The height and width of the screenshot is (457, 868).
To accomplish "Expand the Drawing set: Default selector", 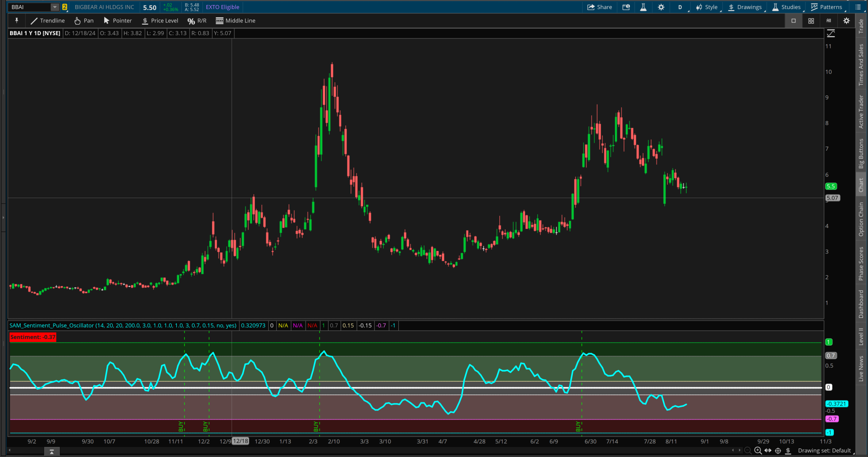I will (824, 451).
